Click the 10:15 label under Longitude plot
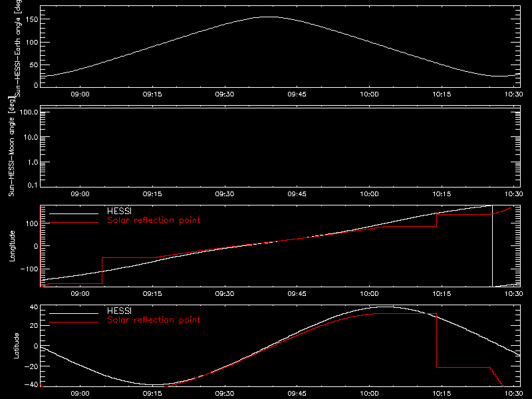532x399 pixels. (442, 294)
